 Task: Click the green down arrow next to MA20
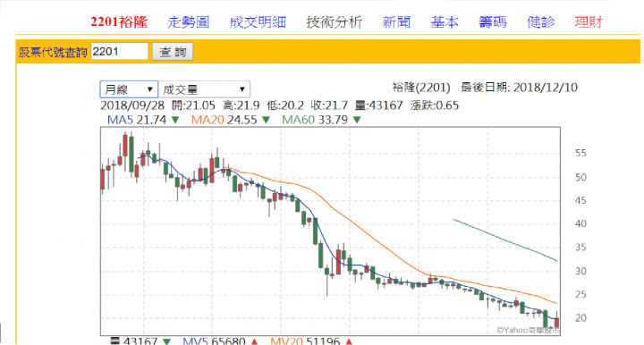click(267, 120)
